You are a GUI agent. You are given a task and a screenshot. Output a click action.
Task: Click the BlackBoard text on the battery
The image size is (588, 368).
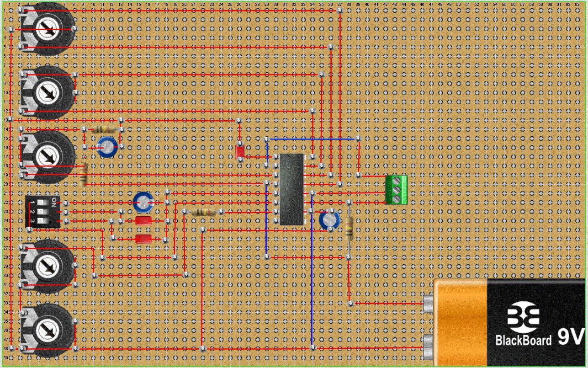524,340
